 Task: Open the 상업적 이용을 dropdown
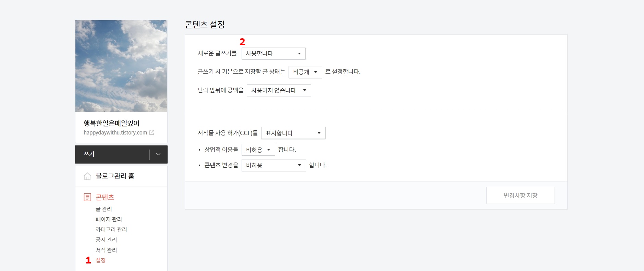pyautogui.click(x=258, y=150)
